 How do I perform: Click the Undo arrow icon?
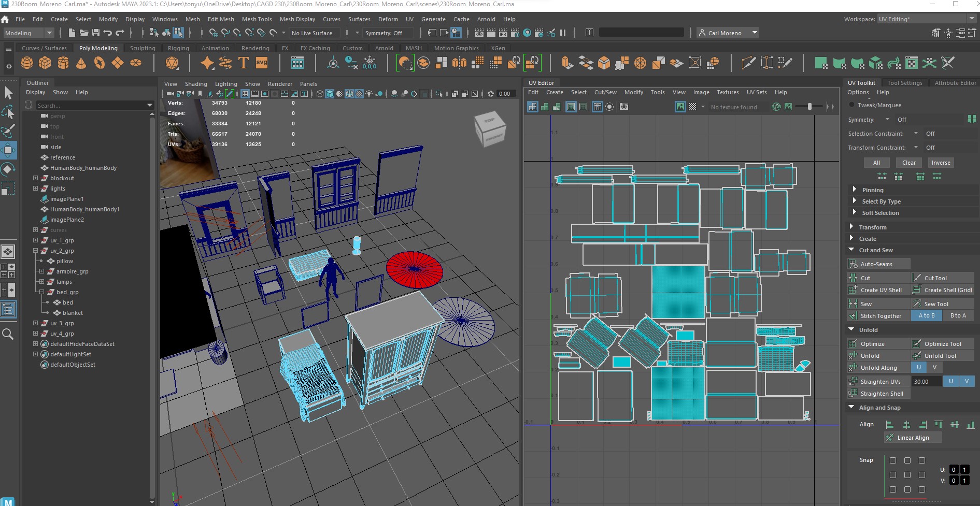(108, 33)
